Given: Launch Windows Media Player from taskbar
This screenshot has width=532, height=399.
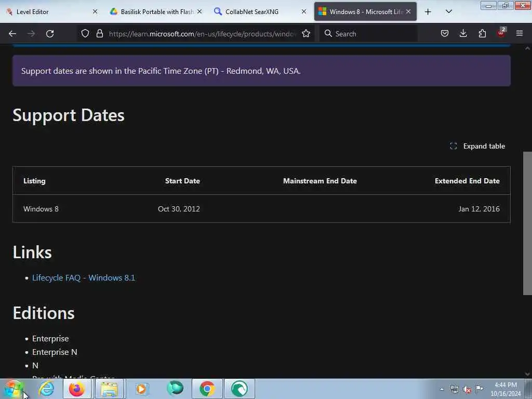Looking at the screenshot, I should coord(141,389).
